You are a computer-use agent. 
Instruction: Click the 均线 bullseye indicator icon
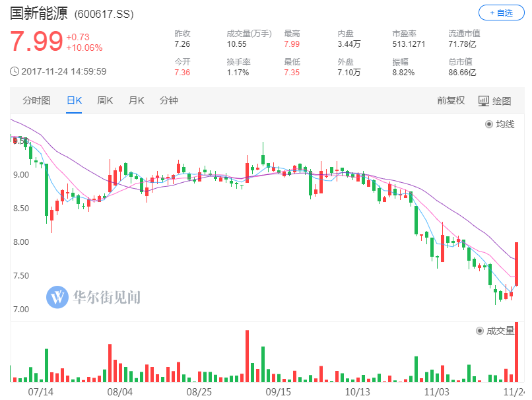[x=487, y=124]
